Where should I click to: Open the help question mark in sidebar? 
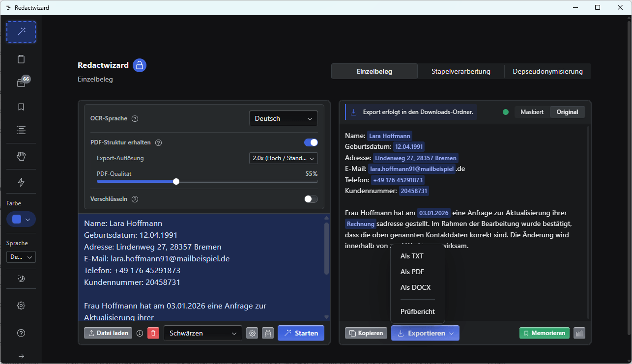click(x=21, y=333)
